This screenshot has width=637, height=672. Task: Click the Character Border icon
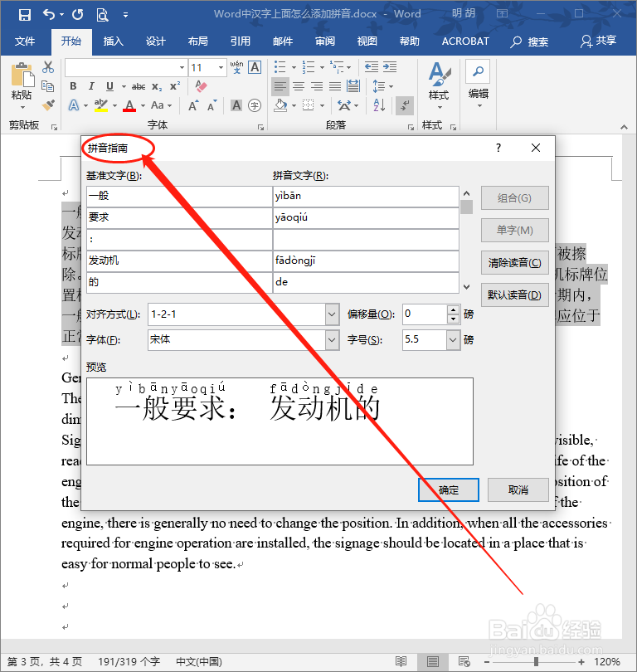tap(255, 67)
